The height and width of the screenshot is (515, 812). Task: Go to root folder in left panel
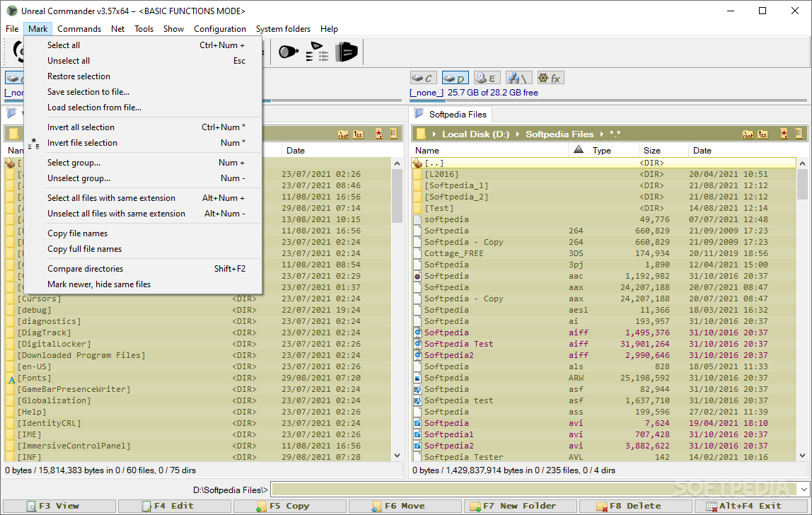[x=343, y=134]
